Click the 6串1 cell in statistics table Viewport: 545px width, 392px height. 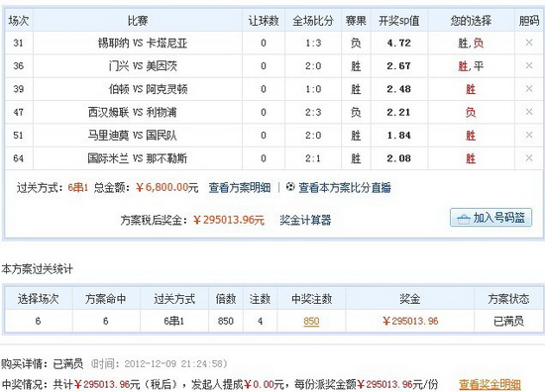click(x=173, y=321)
